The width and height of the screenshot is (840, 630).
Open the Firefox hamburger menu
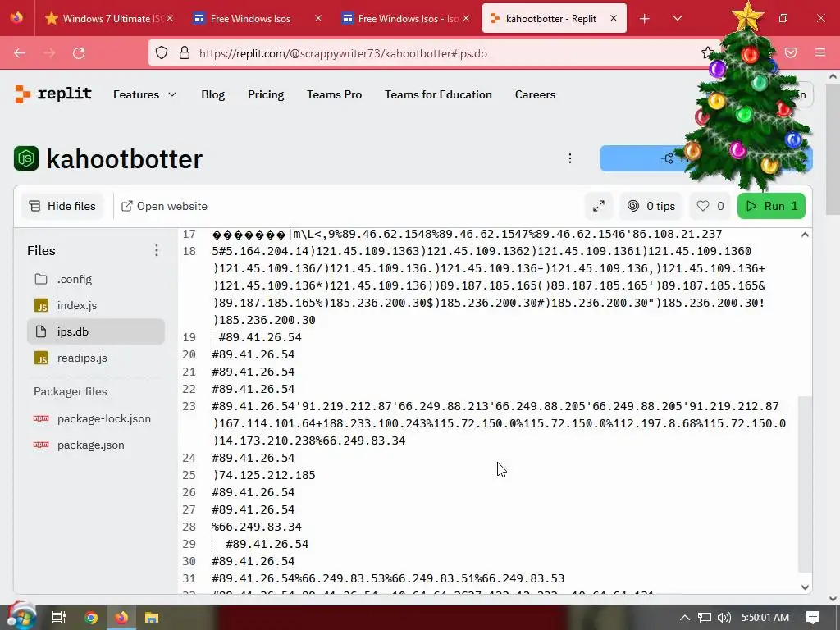820,52
